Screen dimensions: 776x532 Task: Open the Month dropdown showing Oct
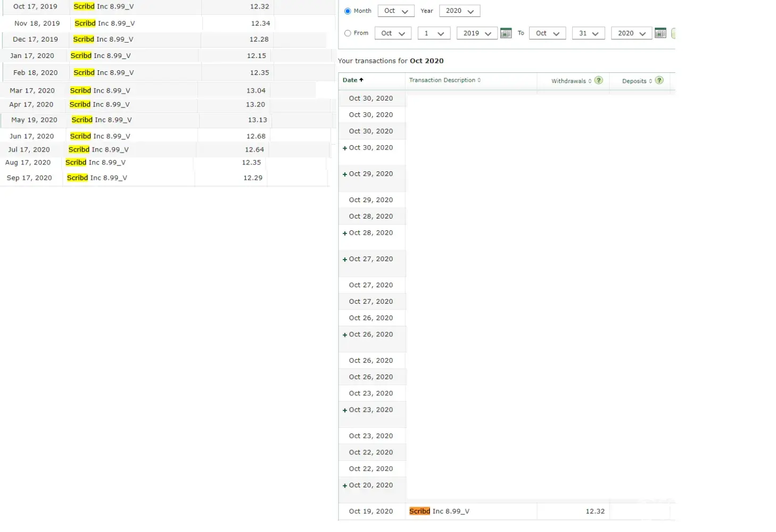click(396, 11)
